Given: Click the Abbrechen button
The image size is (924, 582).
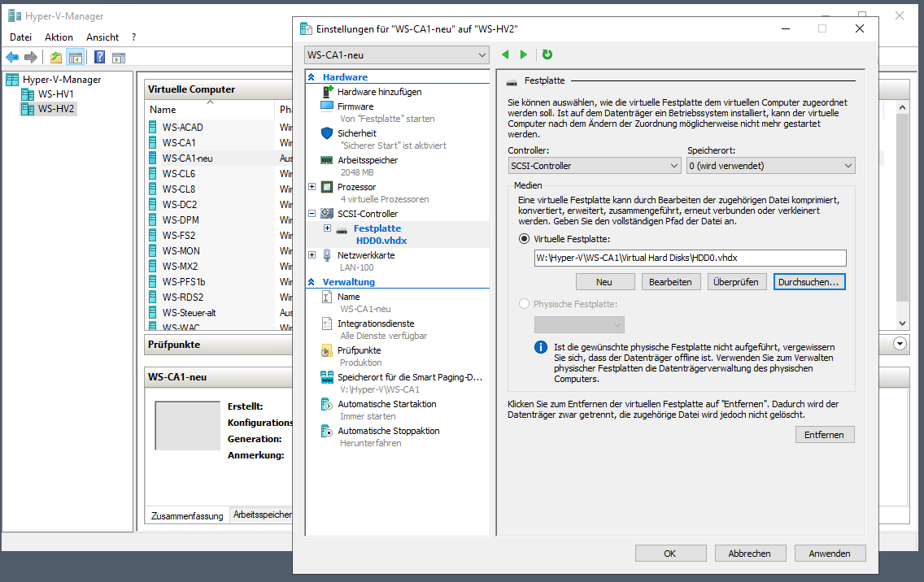Looking at the screenshot, I should click(750, 553).
